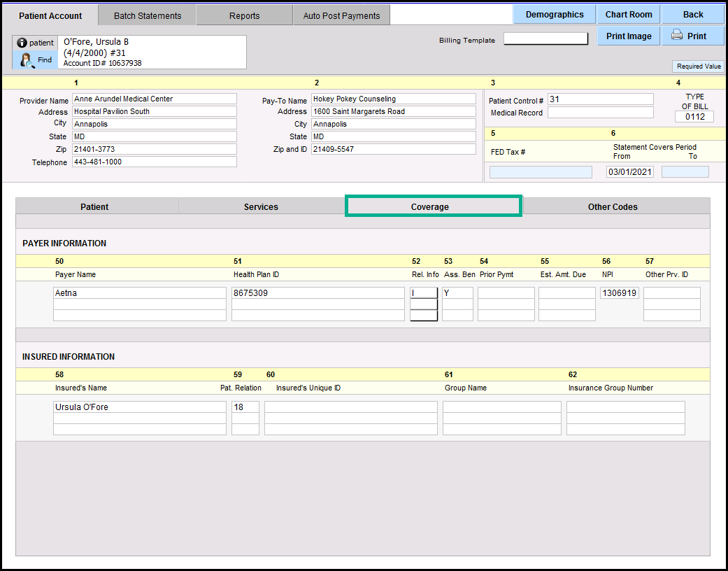Viewport: 728px width, 571px height.
Task: Click the Print Image button
Action: (x=628, y=36)
